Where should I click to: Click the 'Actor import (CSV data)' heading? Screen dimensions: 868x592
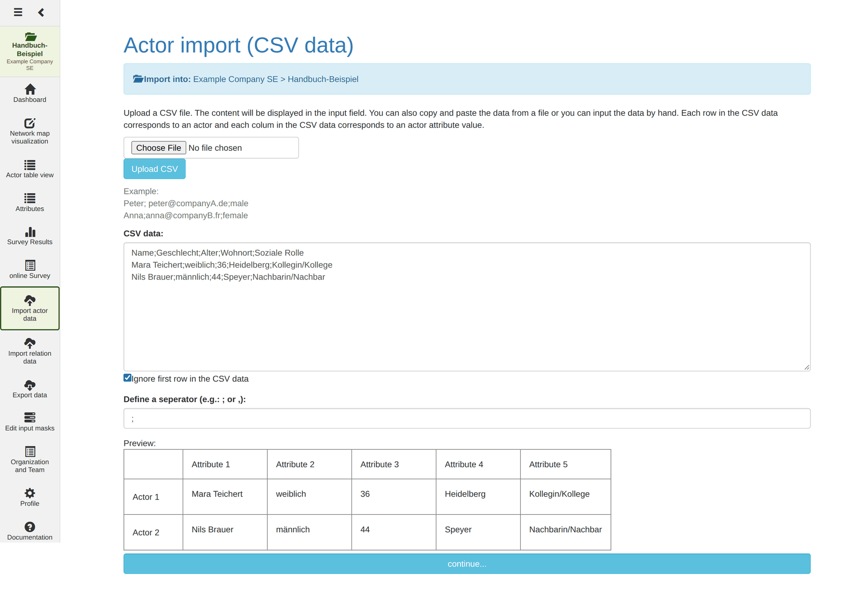point(238,45)
